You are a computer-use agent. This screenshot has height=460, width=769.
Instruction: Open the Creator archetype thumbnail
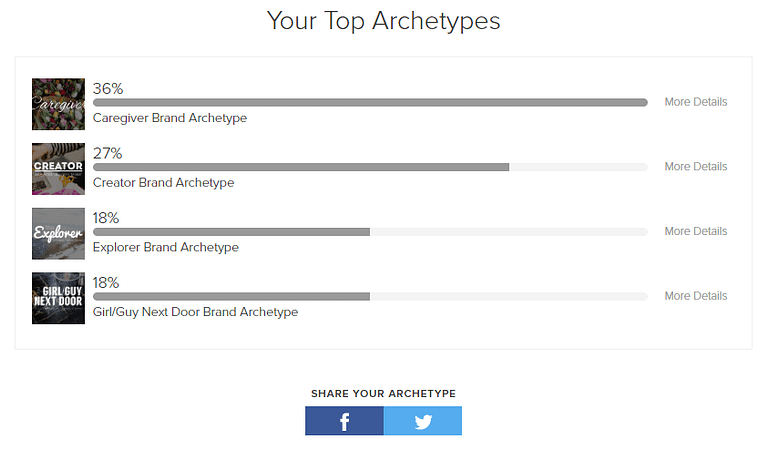[x=58, y=168]
